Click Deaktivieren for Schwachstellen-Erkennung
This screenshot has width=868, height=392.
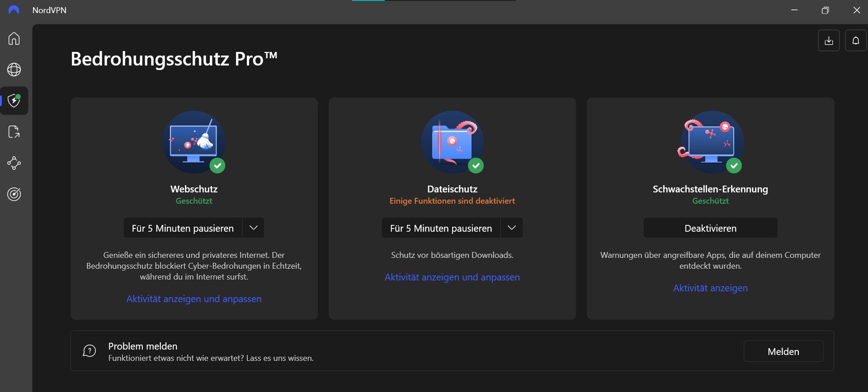(x=710, y=228)
